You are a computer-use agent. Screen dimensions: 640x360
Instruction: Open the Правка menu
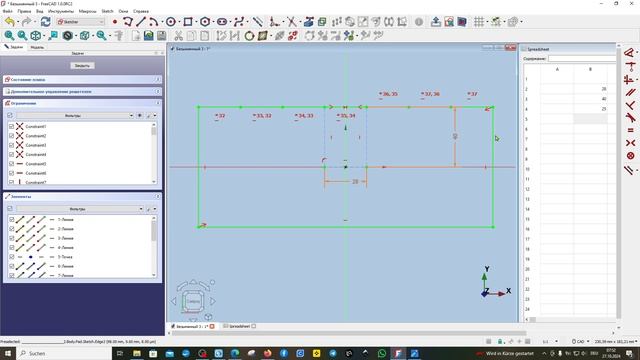pyautogui.click(x=24, y=11)
